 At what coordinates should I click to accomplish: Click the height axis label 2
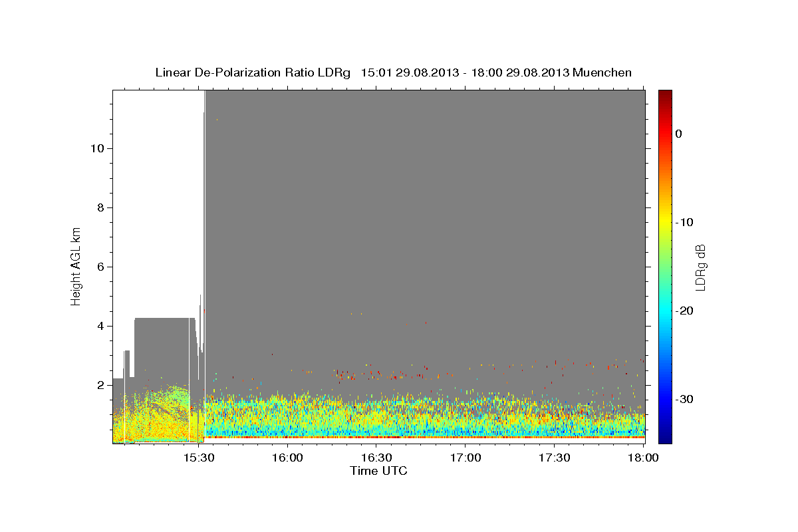click(99, 385)
